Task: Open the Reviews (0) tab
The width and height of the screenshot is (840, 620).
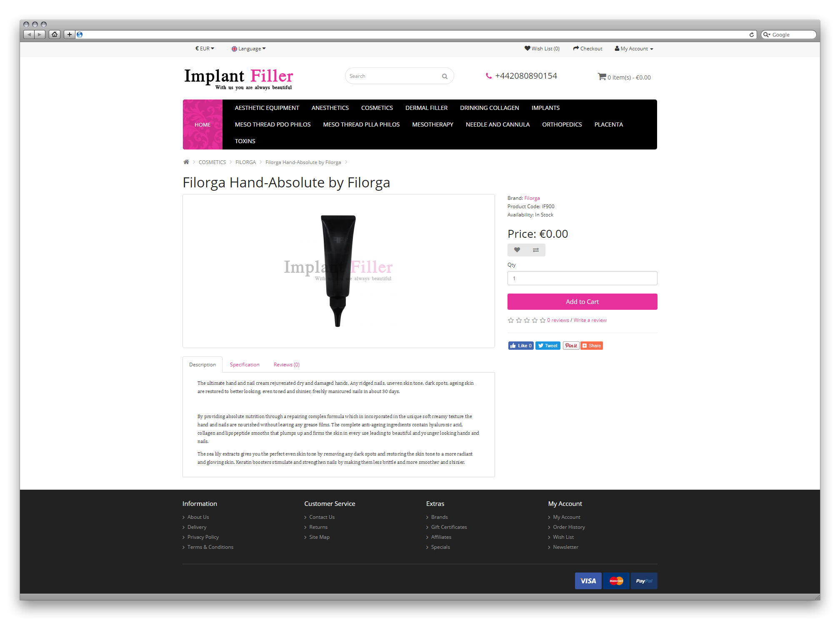Action: coord(287,365)
